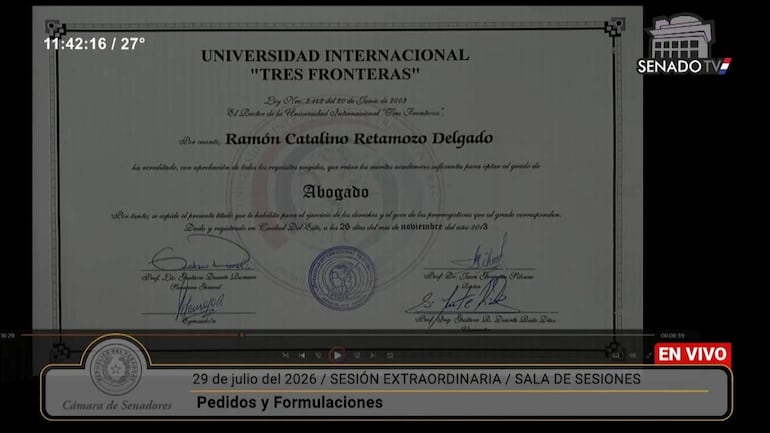The width and height of the screenshot is (770, 433).
Task: Click the fullscreen arrow icon beside EN VIVO
Action: (x=649, y=355)
